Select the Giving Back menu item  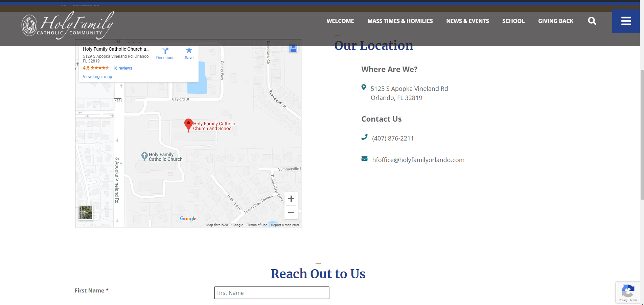coord(555,21)
